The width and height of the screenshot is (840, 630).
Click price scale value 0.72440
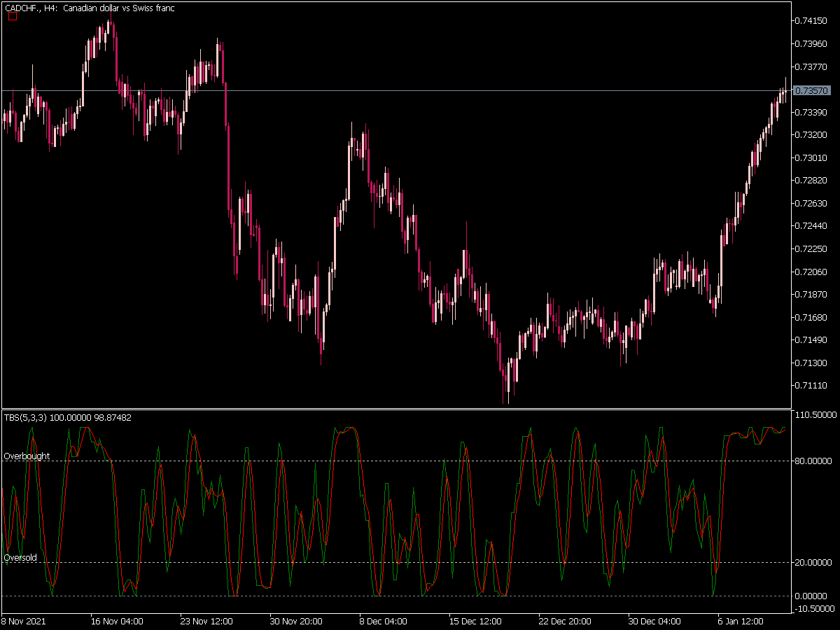pyautogui.click(x=813, y=225)
